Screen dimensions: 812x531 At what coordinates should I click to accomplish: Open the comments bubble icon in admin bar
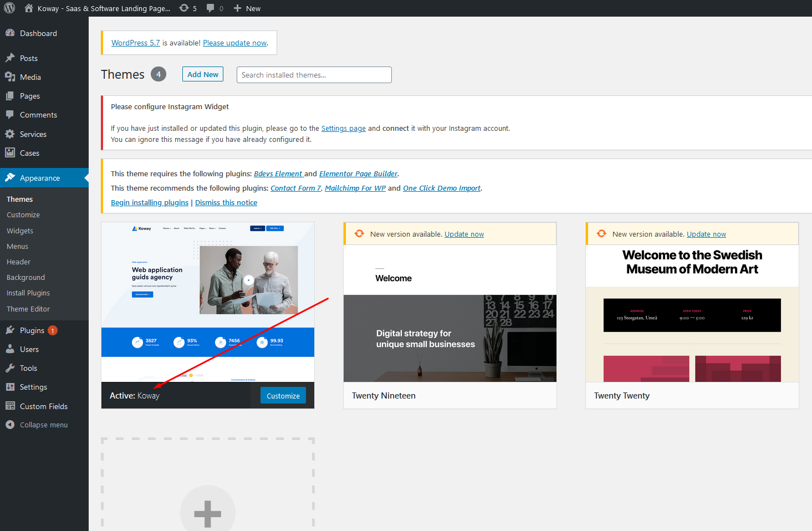pos(211,8)
